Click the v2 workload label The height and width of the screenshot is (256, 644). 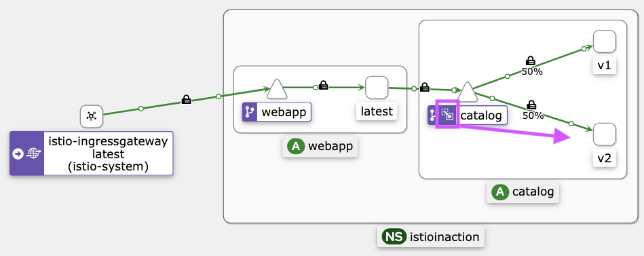pos(605,159)
